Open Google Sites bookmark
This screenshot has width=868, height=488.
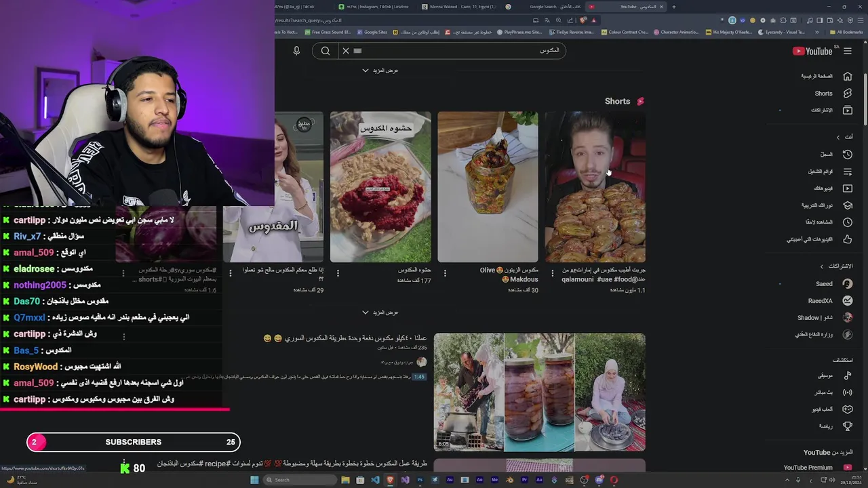pos(371,32)
